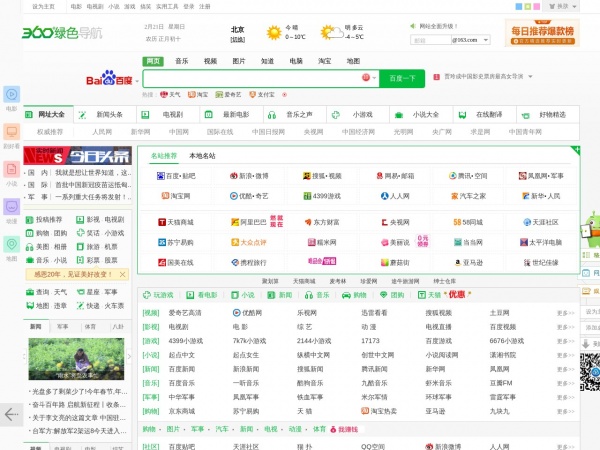Choose the green skin color swatch

pyautogui.click(x=528, y=7)
